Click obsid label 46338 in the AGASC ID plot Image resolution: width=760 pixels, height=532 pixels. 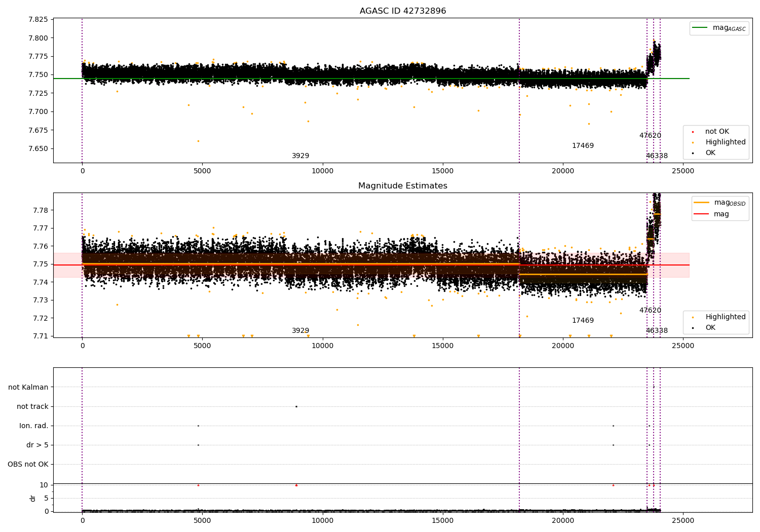click(x=657, y=156)
